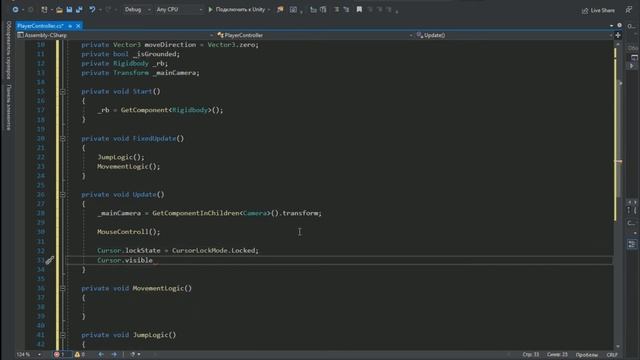
Task: Click the greyed-out Redo arrow icon
Action: coord(109,9)
